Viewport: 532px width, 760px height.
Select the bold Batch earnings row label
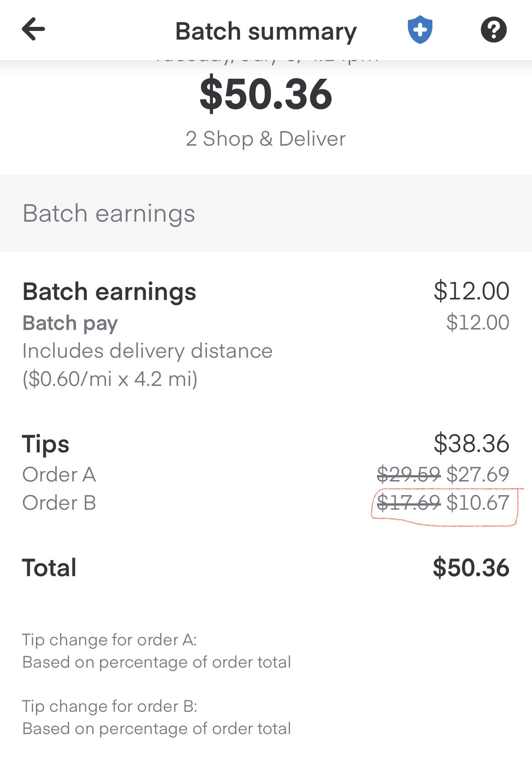click(x=109, y=292)
